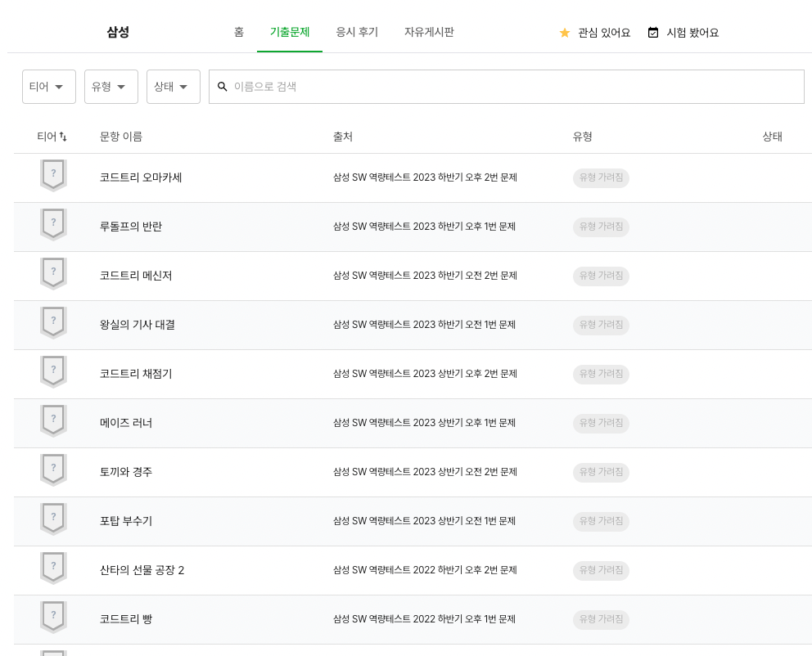Click source text 2023 하반기 오전 2번 문제
The image size is (812, 656).
click(465, 276)
